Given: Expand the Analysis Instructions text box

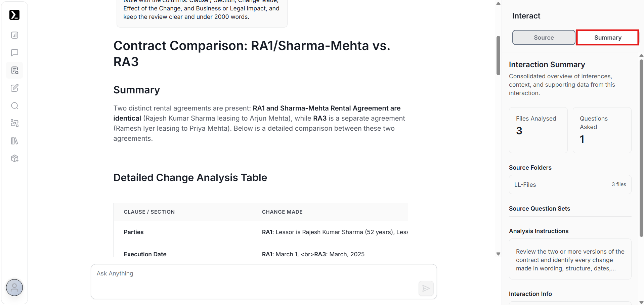Looking at the screenshot, I should coord(570,260).
